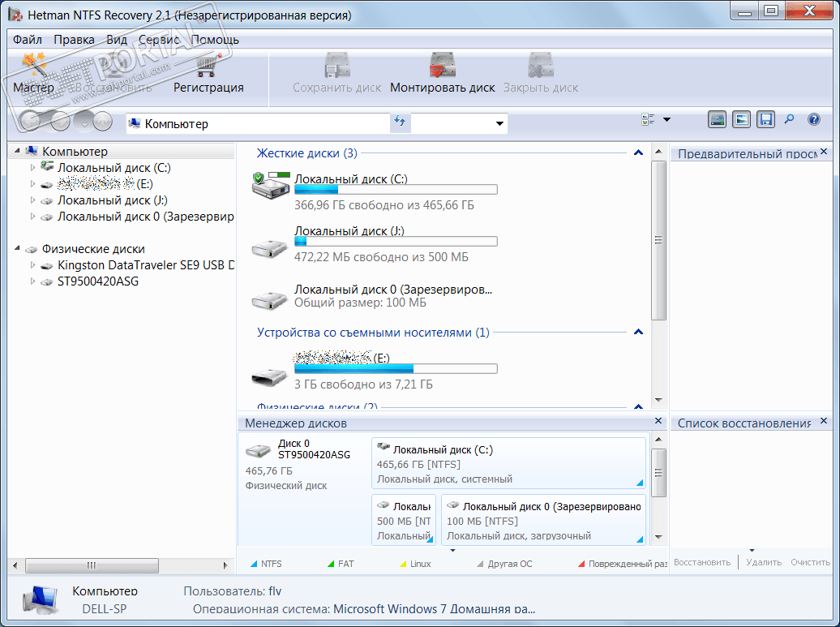Click the tree panel horizontal scrollbar

[x=92, y=565]
